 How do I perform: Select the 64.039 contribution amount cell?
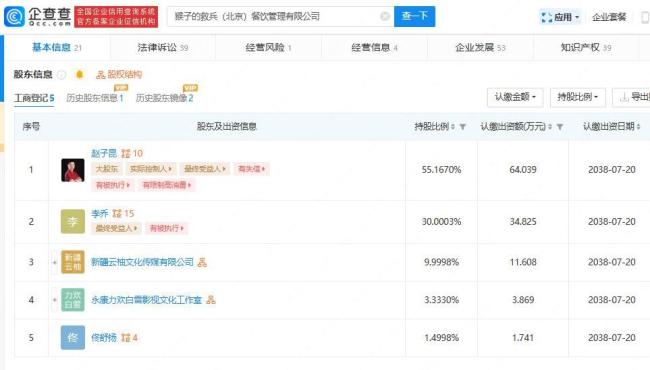[523, 170]
